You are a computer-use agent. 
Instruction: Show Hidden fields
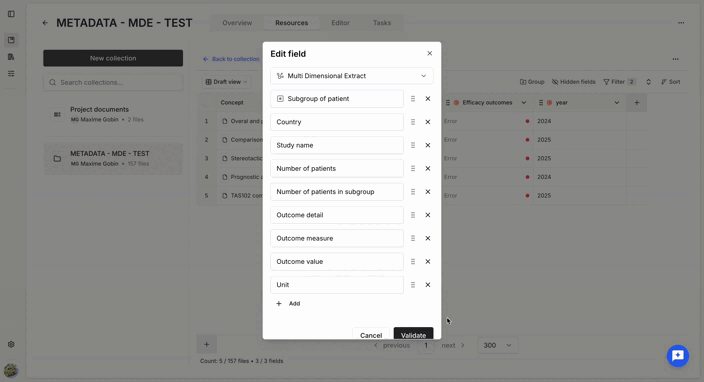click(x=573, y=82)
